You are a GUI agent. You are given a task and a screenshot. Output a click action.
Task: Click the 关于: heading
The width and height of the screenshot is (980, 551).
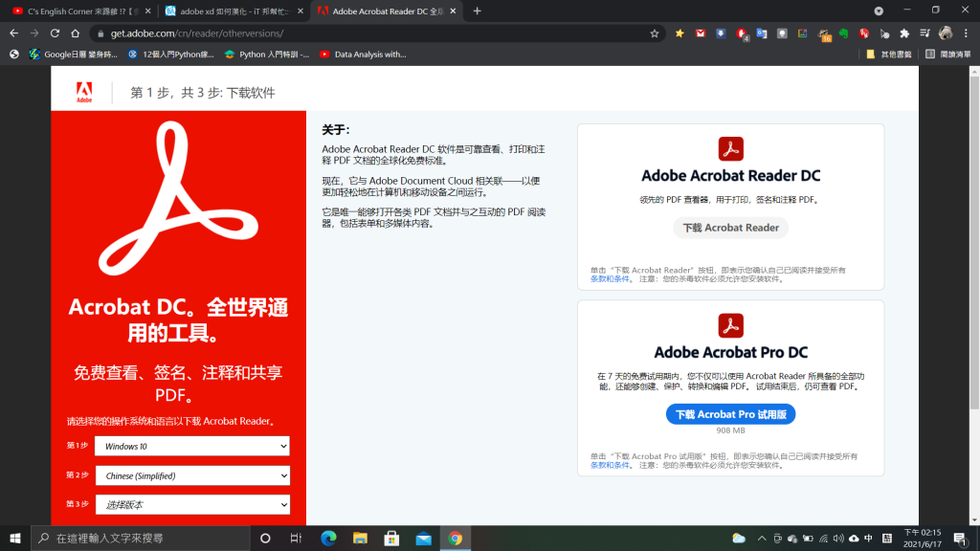point(336,130)
